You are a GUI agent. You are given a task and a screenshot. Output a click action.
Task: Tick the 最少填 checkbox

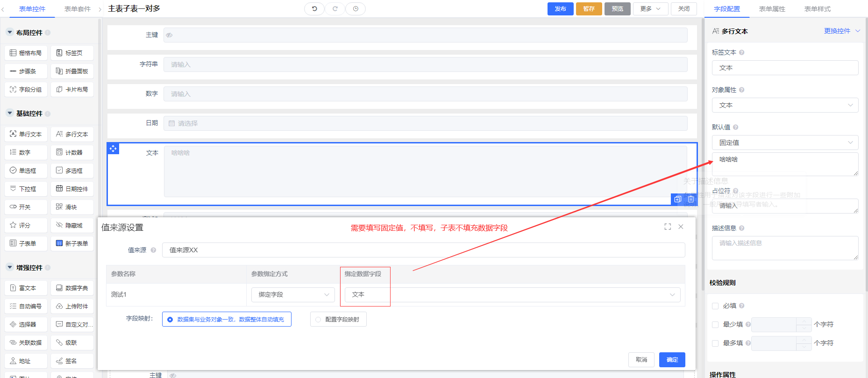tap(715, 324)
